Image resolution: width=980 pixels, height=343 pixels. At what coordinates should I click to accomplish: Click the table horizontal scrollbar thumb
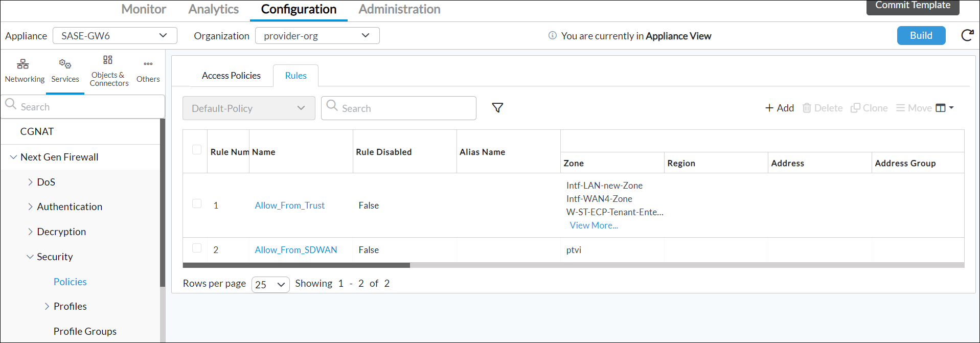coord(297,265)
